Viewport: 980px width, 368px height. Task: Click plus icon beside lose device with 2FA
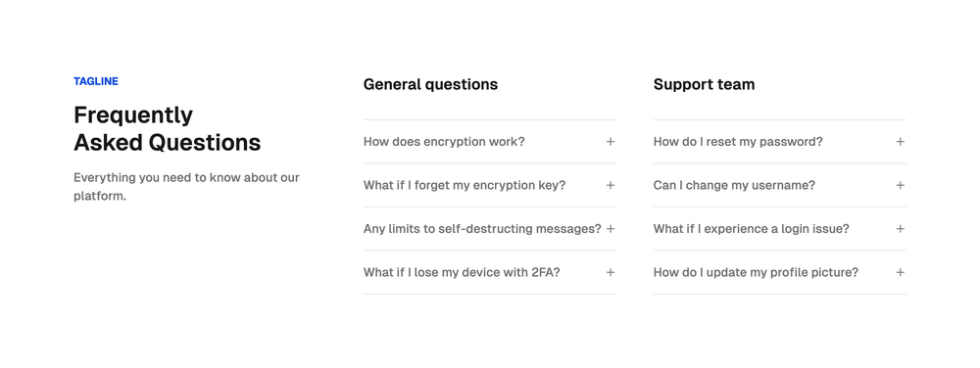click(x=611, y=272)
